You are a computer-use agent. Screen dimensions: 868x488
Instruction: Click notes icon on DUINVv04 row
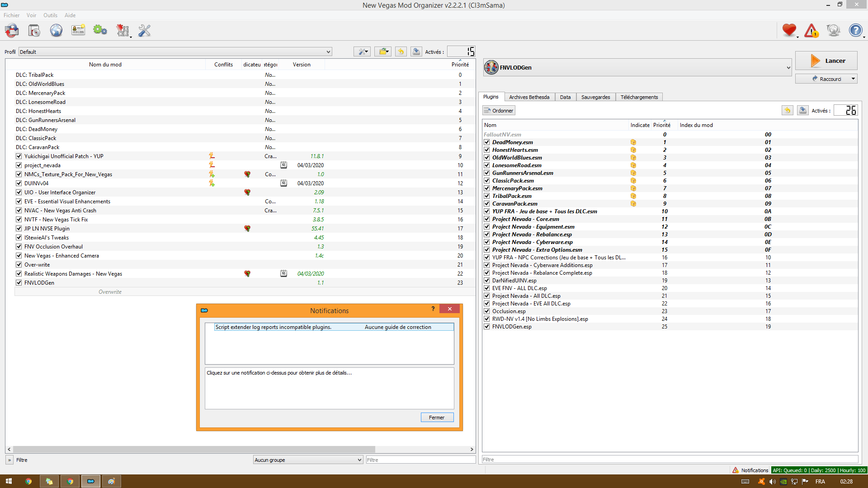click(283, 183)
